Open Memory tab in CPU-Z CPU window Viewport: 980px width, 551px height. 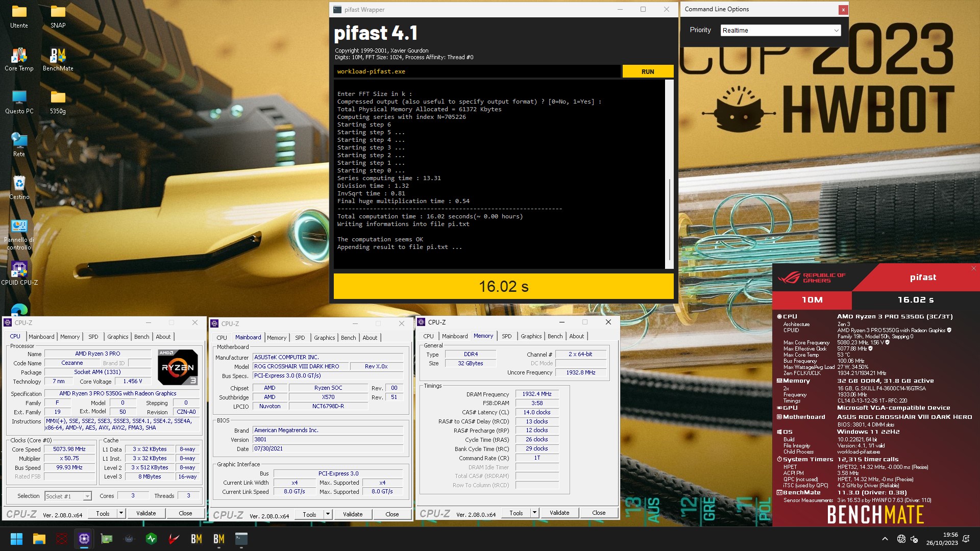tap(70, 337)
